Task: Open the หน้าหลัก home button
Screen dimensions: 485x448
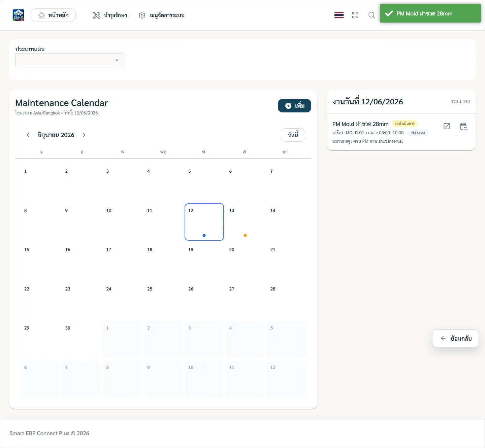Action: point(53,15)
